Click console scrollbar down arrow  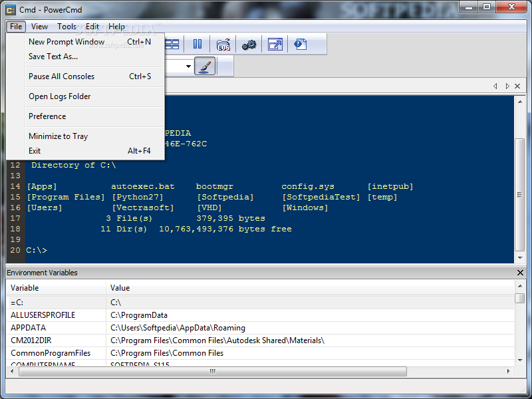(x=520, y=258)
